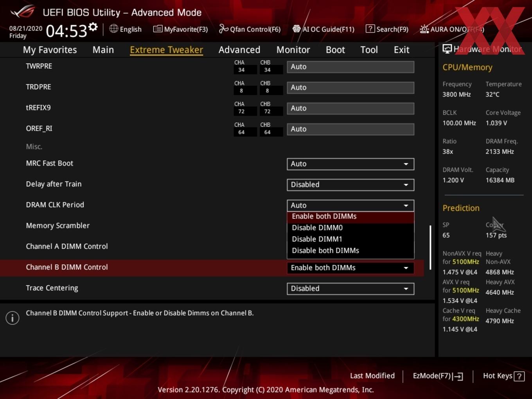Click the AI OC Guide icon
The image size is (532, 399).
[297, 29]
